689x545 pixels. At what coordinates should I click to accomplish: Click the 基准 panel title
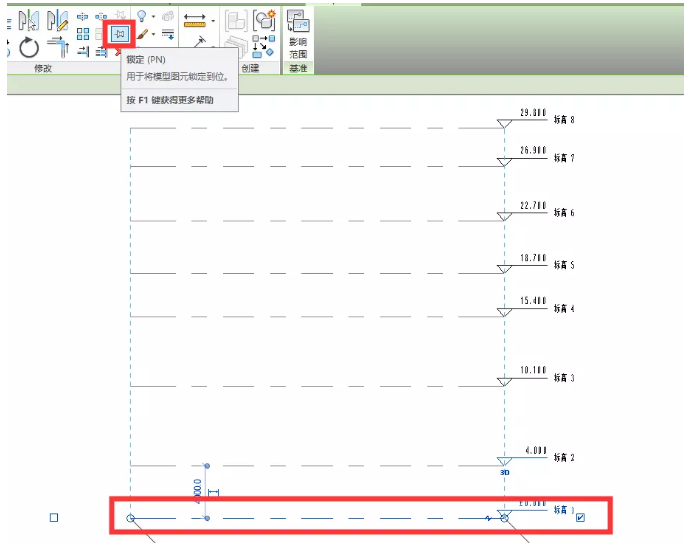pyautogui.click(x=298, y=68)
